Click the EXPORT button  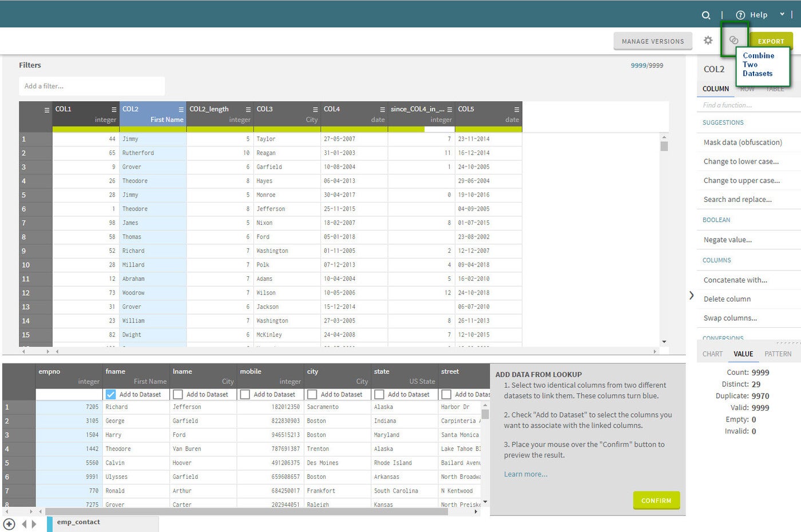(771, 41)
